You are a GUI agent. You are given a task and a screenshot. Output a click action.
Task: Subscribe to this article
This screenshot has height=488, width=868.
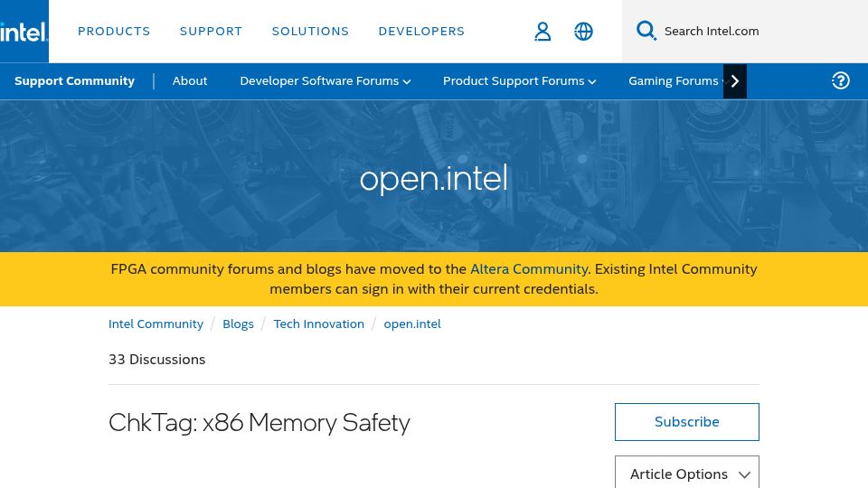click(687, 422)
